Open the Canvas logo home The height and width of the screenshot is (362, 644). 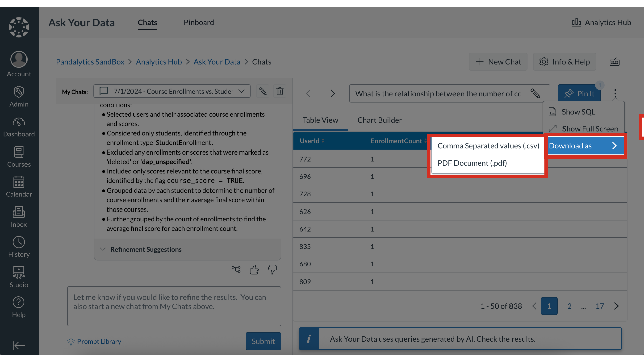point(19,27)
